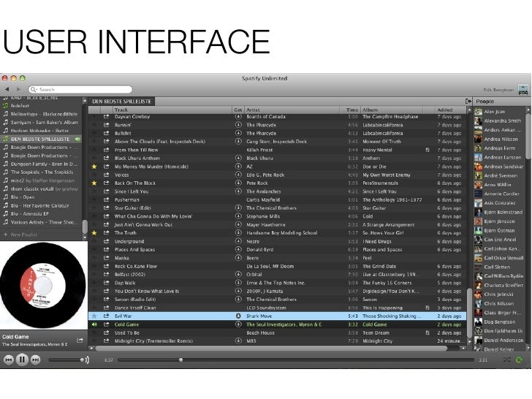Click the People list scrollbar
Screen dimensions: 532x399
(x=528, y=136)
